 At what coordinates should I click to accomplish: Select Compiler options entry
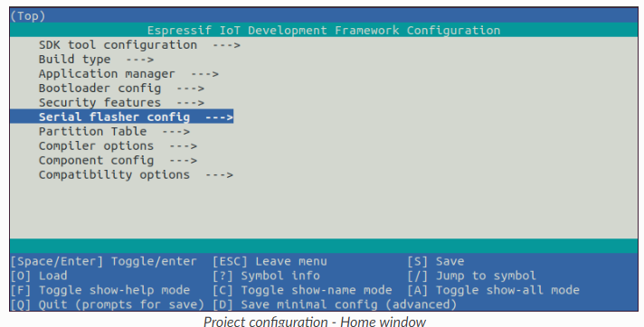118,146
